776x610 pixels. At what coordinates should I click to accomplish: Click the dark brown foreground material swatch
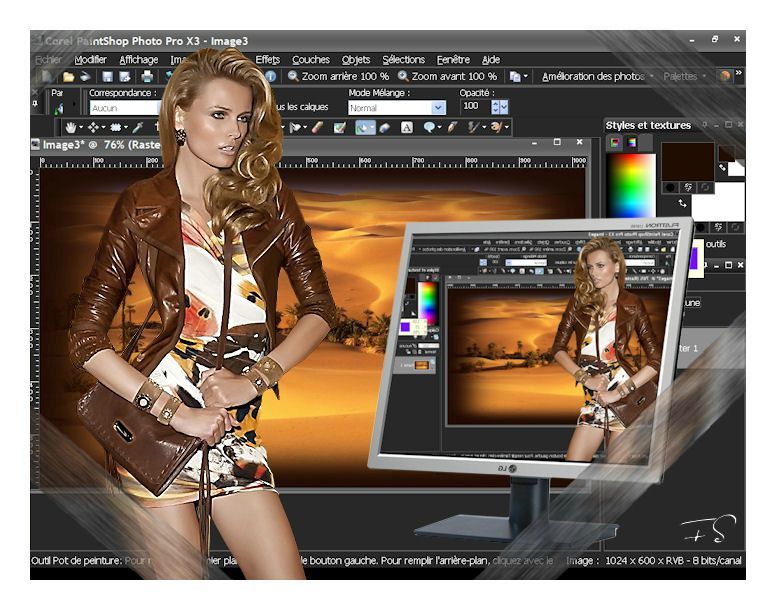[687, 161]
